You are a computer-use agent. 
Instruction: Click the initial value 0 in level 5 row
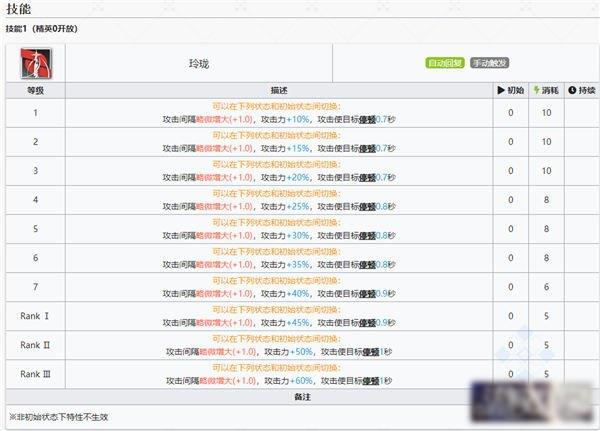[511, 229]
